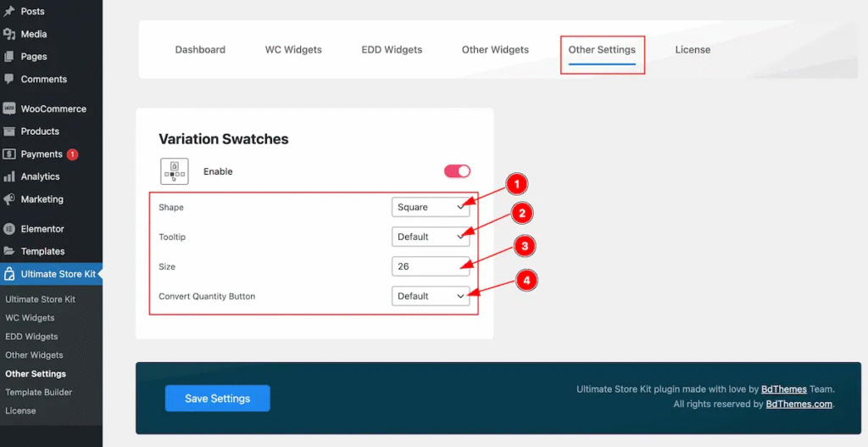868x447 pixels.
Task: Disable the Variation Swatches Enable toggle
Action: [x=457, y=171]
